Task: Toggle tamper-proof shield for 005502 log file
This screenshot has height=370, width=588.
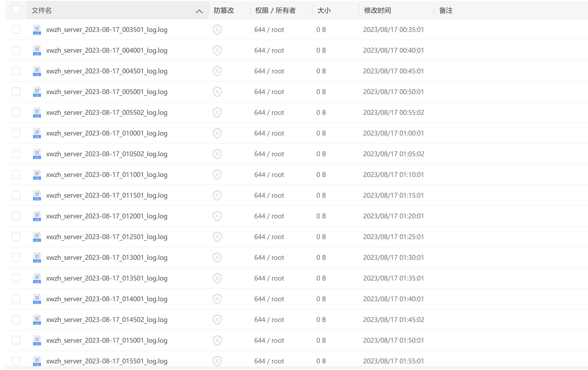Action: 217,112
